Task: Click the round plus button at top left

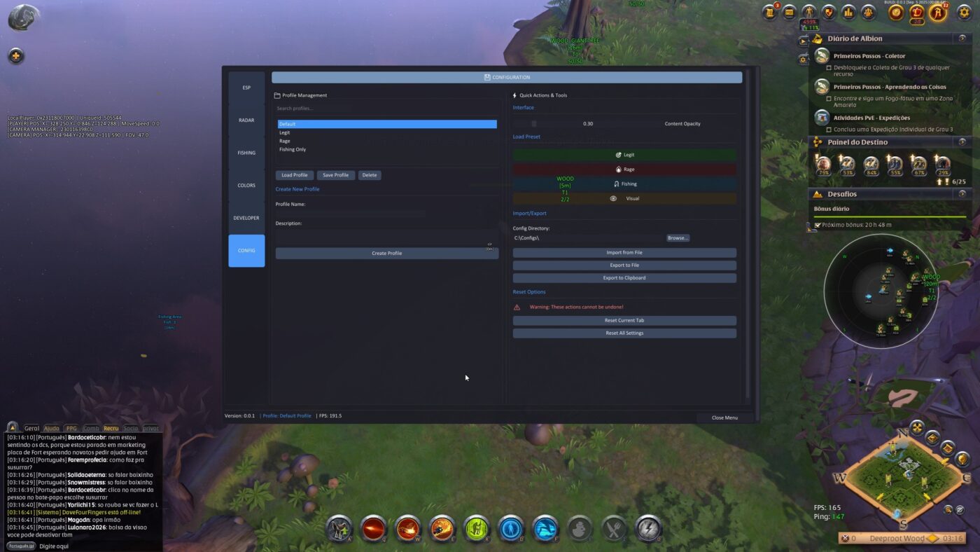Action: pyautogui.click(x=16, y=56)
